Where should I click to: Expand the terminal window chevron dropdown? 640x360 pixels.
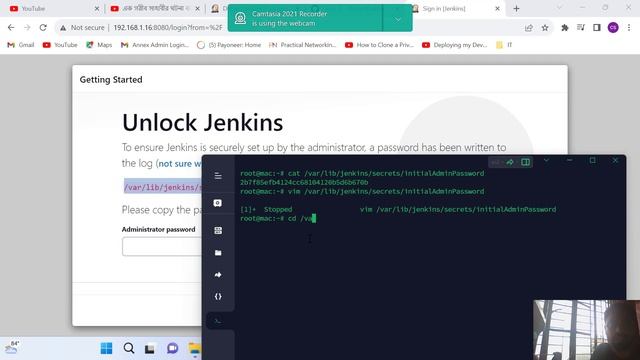point(546,160)
